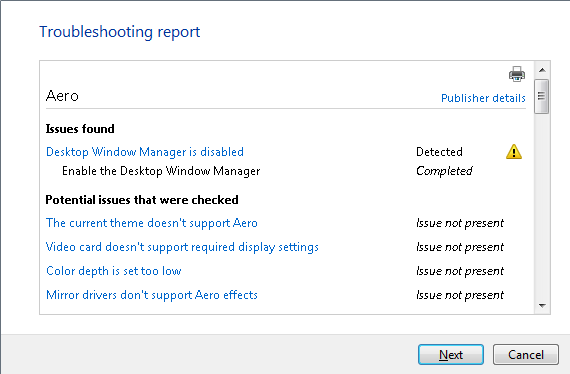Click the 'Issues found' heading
The height and width of the screenshot is (374, 570).
click(x=80, y=129)
